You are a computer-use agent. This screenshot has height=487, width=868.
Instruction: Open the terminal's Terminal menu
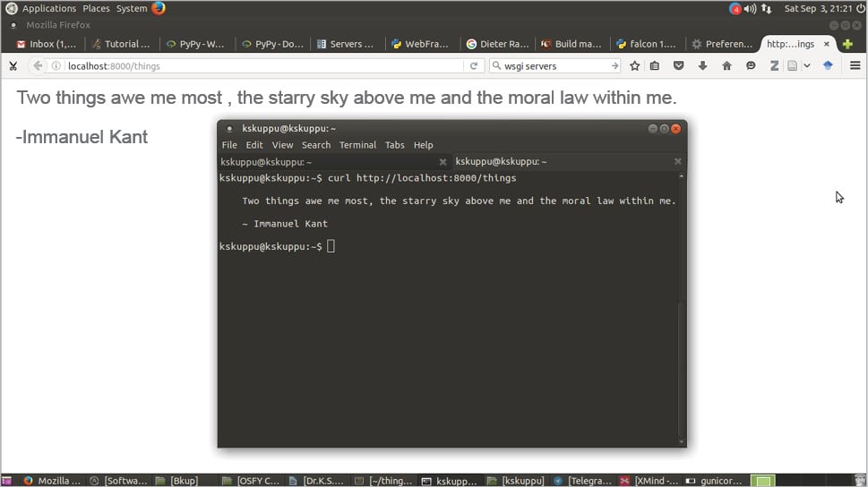pos(357,145)
